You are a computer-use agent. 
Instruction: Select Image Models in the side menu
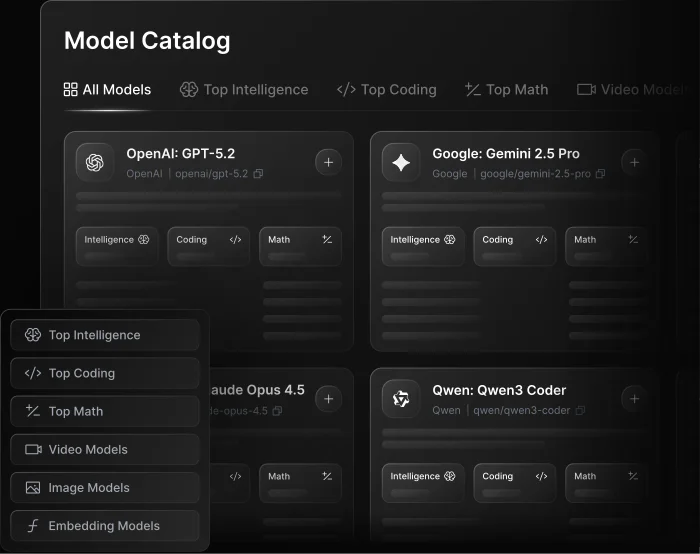105,488
